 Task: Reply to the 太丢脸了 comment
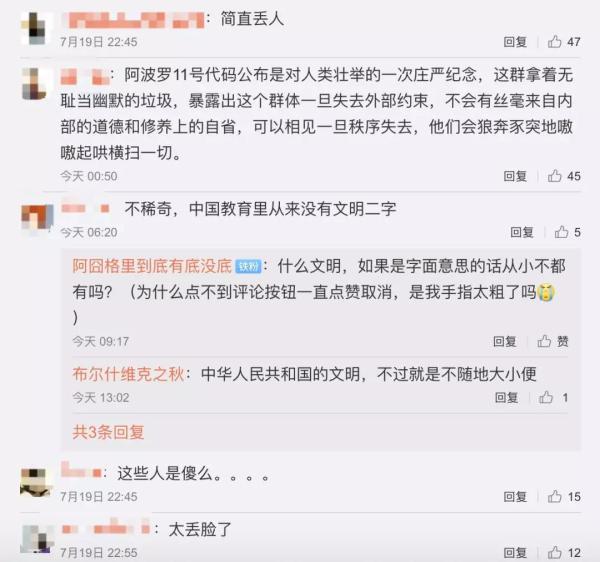pos(515,552)
